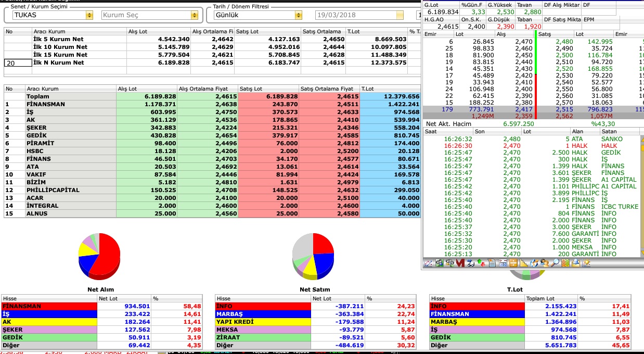Open the calendar on 19/03/2018 date field
Image resolution: width=644 pixels, height=354 pixels.
pos(400,15)
